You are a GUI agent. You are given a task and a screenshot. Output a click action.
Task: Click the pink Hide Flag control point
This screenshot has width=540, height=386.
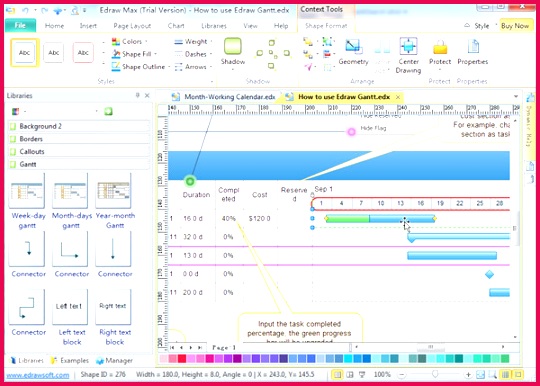coord(351,132)
